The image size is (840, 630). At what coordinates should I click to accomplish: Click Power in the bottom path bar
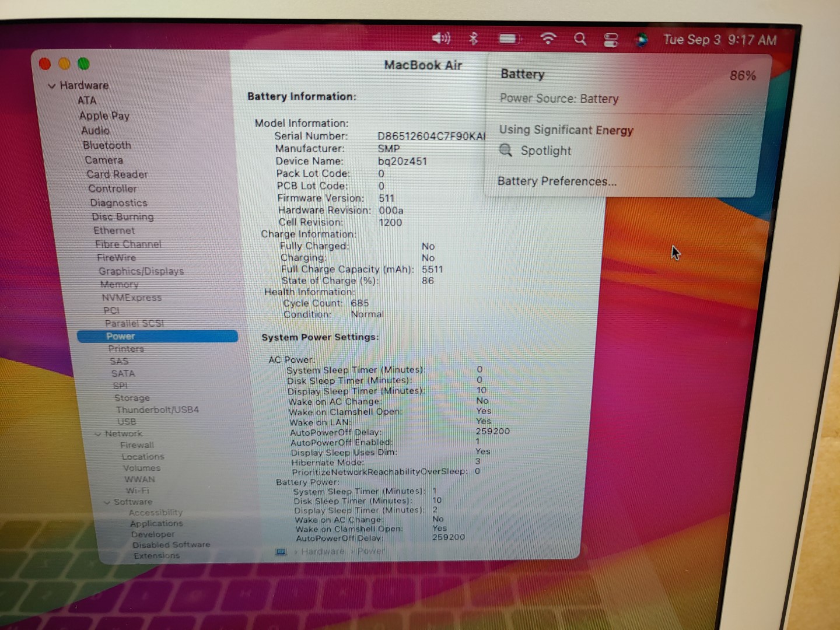coord(371,551)
